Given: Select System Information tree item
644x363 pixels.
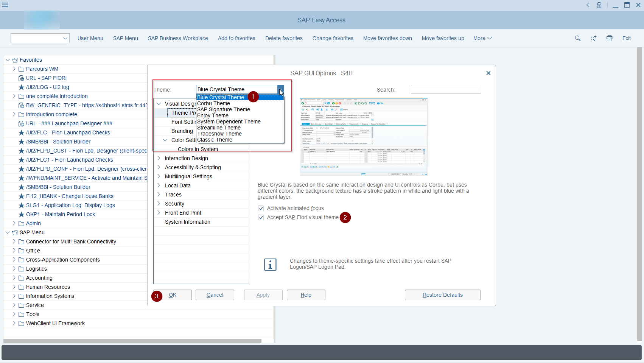Looking at the screenshot, I should pos(188,222).
